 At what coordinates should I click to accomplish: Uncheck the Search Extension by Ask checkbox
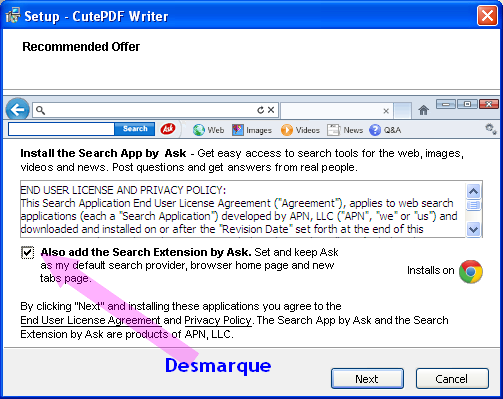[27, 252]
